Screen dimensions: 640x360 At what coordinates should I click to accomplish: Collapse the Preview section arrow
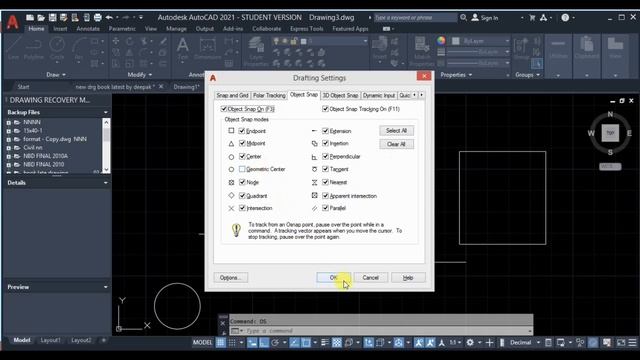(x=106, y=287)
